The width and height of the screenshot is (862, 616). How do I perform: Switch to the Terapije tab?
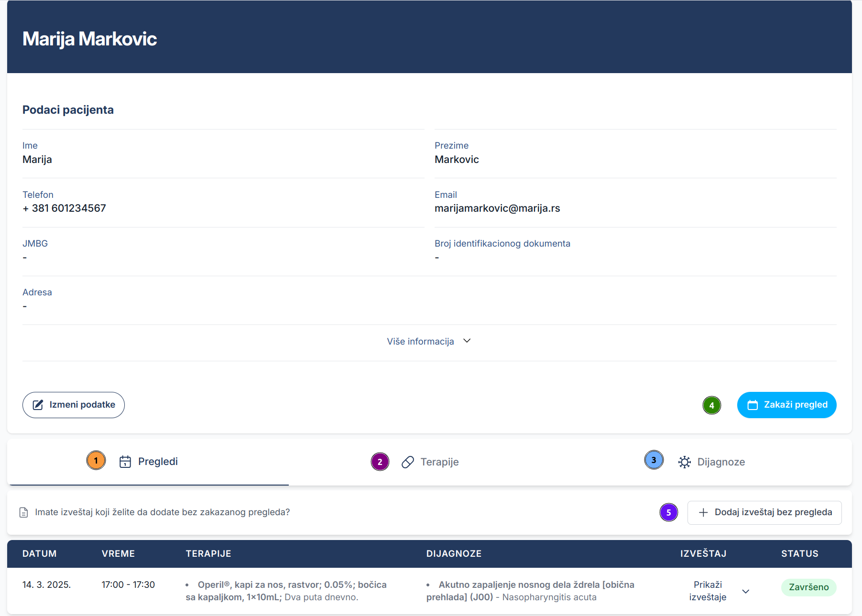(x=439, y=462)
